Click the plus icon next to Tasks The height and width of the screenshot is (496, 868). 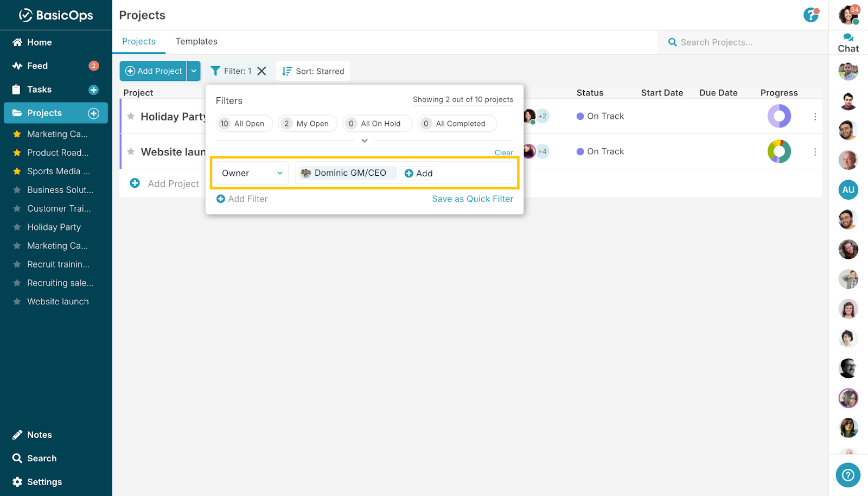coord(93,90)
